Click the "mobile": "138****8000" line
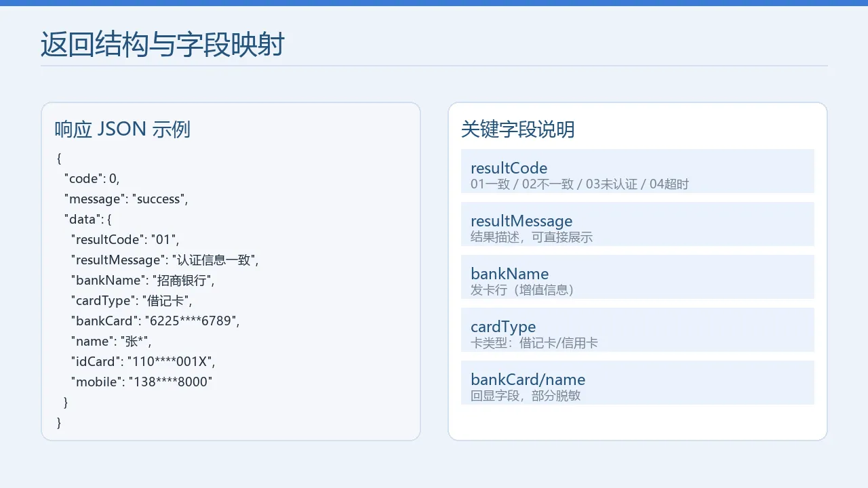This screenshot has width=868, height=488. click(142, 382)
